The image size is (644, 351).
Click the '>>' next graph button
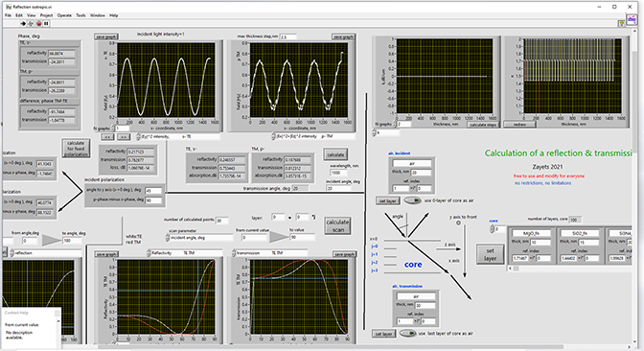(124, 137)
